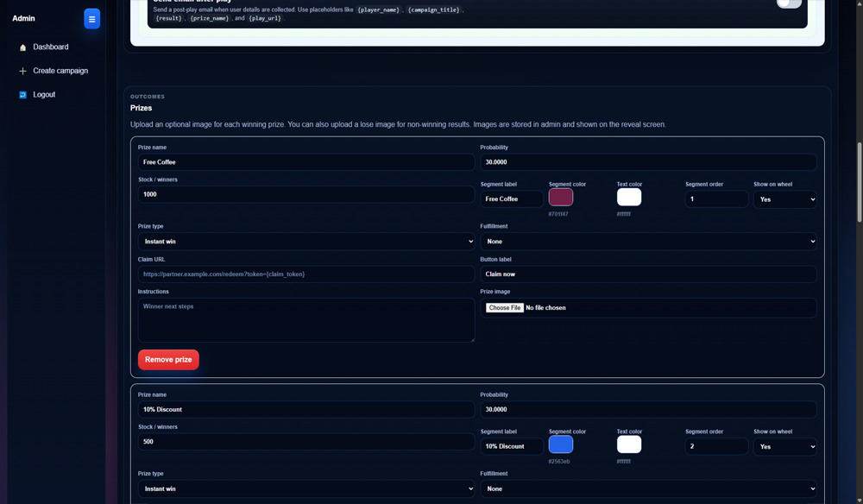Open Prize type dropdown for 10% Discount
863x504 pixels.
click(x=306, y=488)
